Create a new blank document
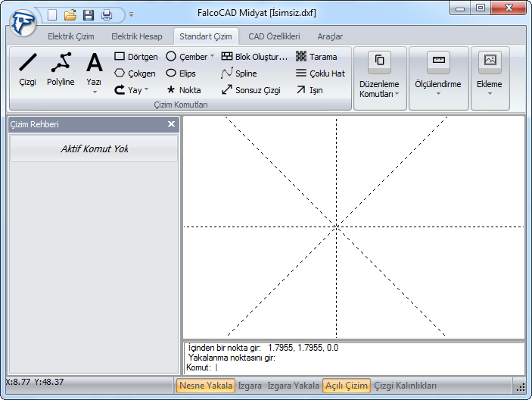The height and width of the screenshot is (400, 532). tap(52, 15)
